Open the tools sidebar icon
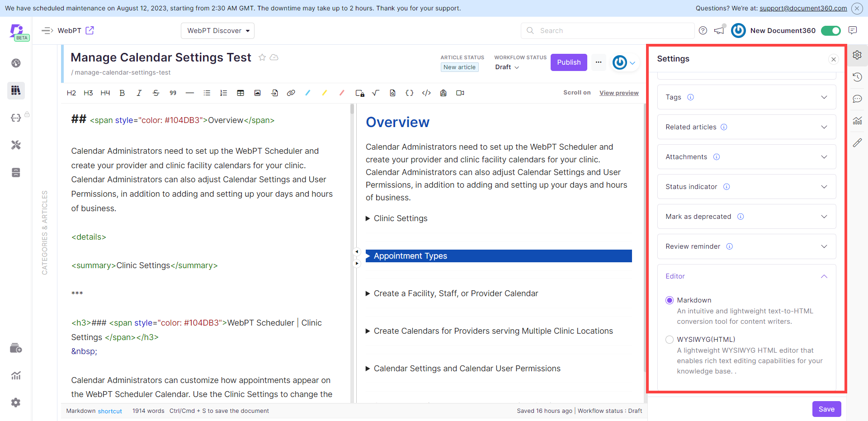868x421 pixels. pyautogui.click(x=16, y=145)
